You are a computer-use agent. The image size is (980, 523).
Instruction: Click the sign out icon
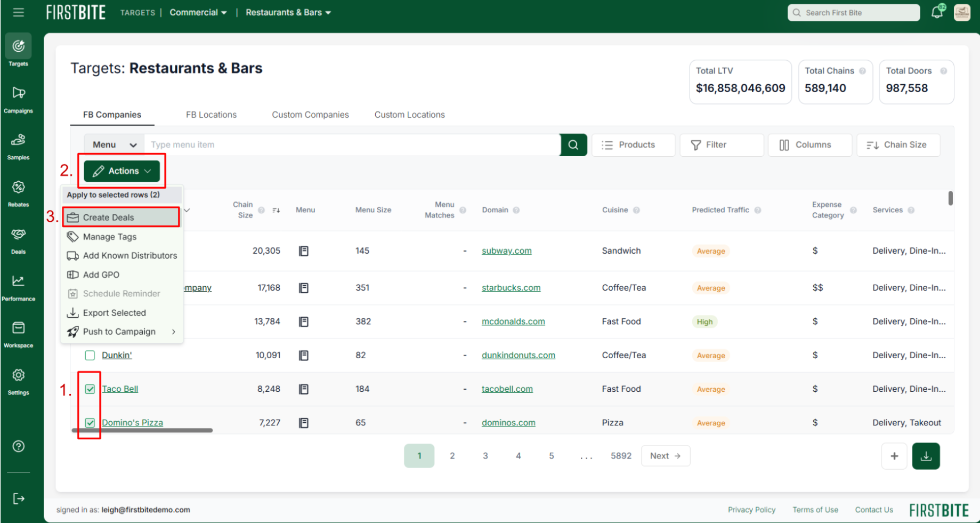19,498
